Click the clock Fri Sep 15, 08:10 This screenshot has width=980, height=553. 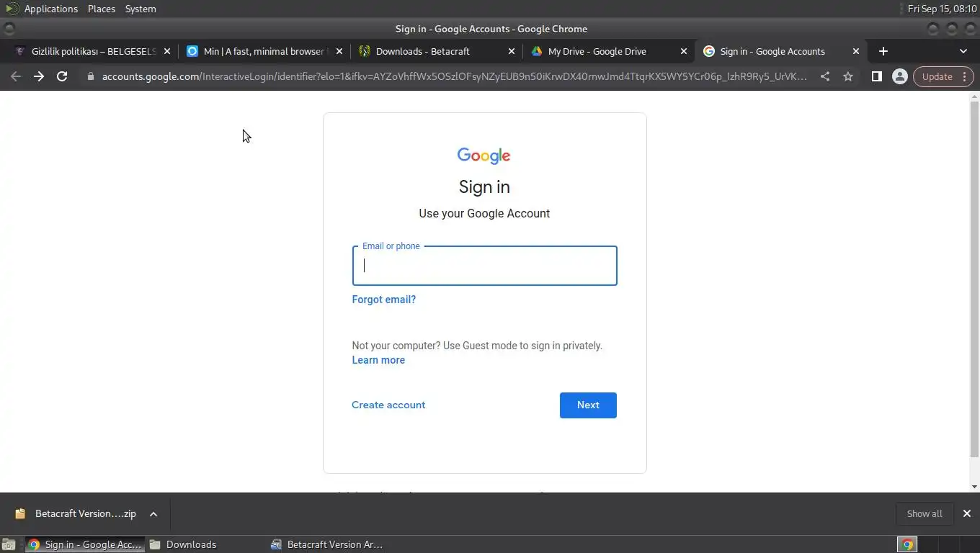943,9
